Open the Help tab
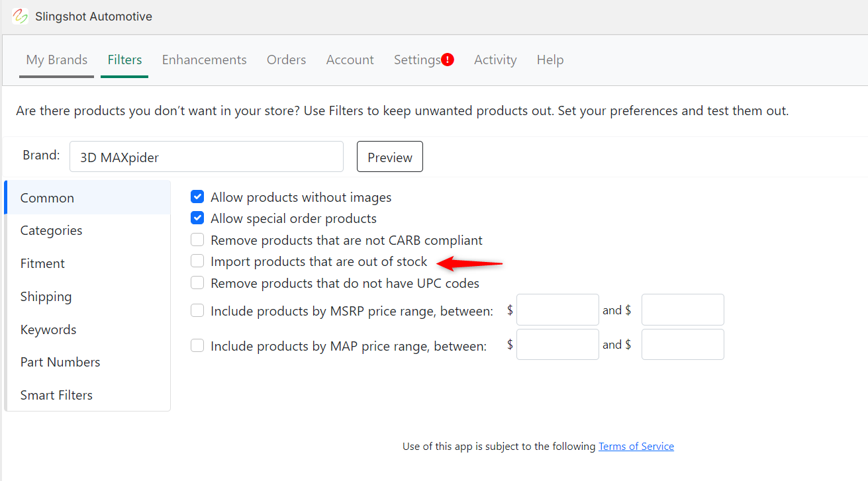The image size is (868, 481). pyautogui.click(x=550, y=60)
